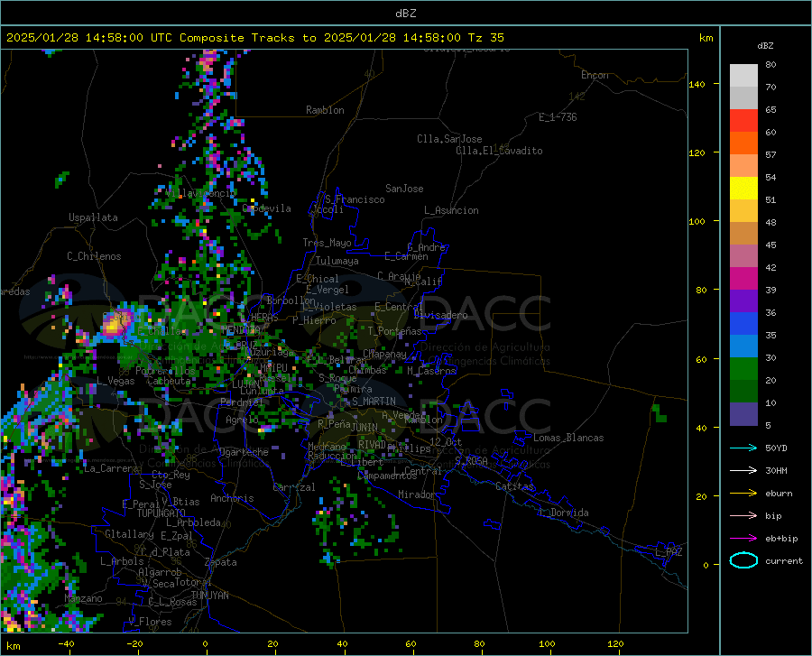The height and width of the screenshot is (656, 812).
Task: Click the 'Agrelo' map label
Action: pos(242,419)
